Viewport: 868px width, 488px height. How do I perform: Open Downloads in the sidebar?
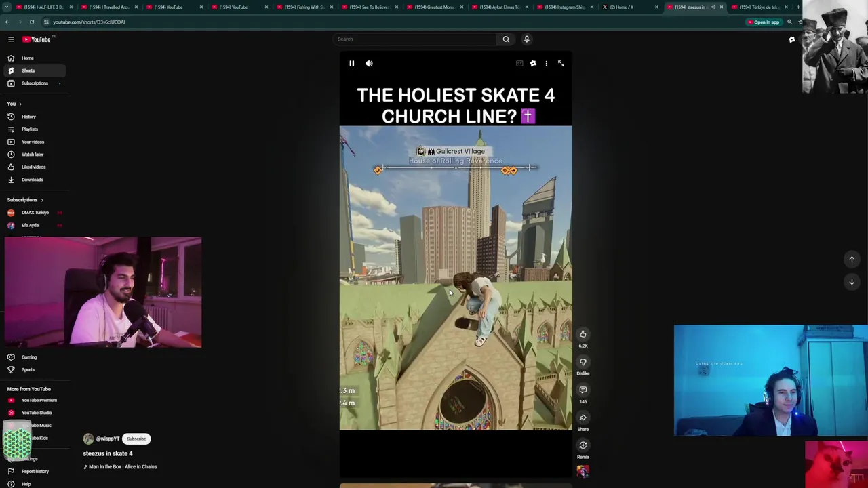(x=34, y=180)
